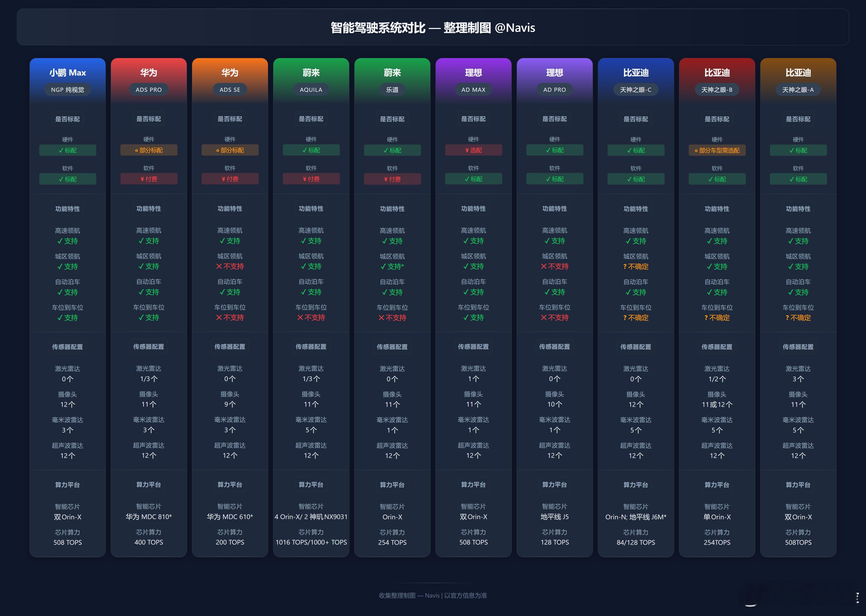Click the ADS SE pill under 华为
Screen dimensions: 866x616
(x=230, y=90)
